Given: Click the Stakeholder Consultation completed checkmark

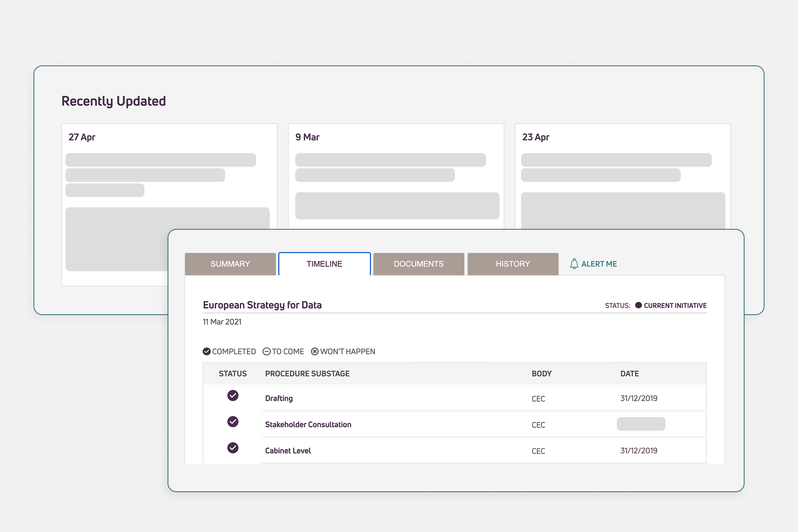Looking at the screenshot, I should point(233,422).
